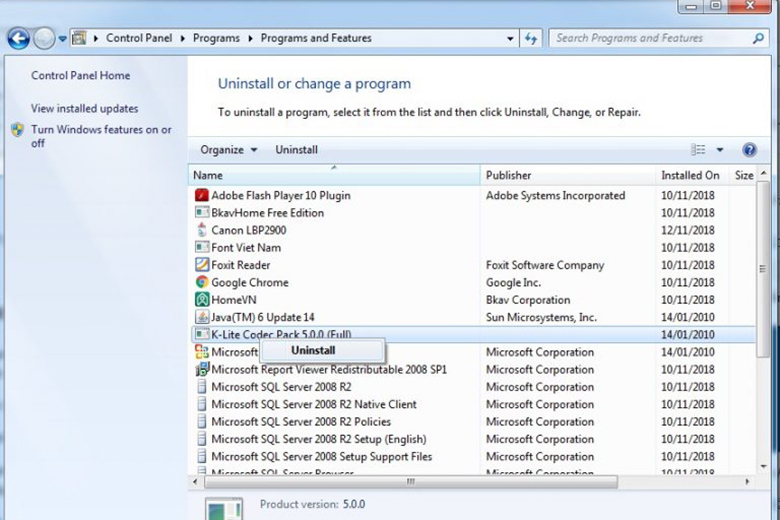Click the back navigation arrow button

point(18,39)
